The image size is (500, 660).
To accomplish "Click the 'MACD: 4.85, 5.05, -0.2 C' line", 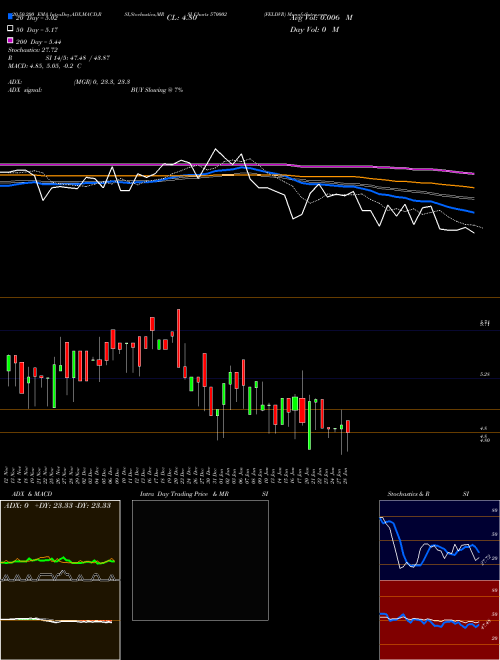I will pyautogui.click(x=45, y=66).
